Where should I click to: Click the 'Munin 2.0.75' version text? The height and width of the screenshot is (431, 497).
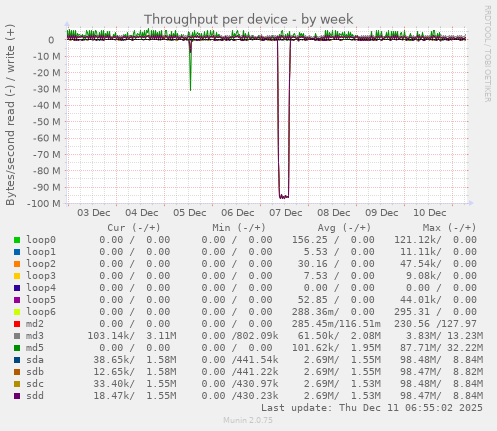point(248,420)
